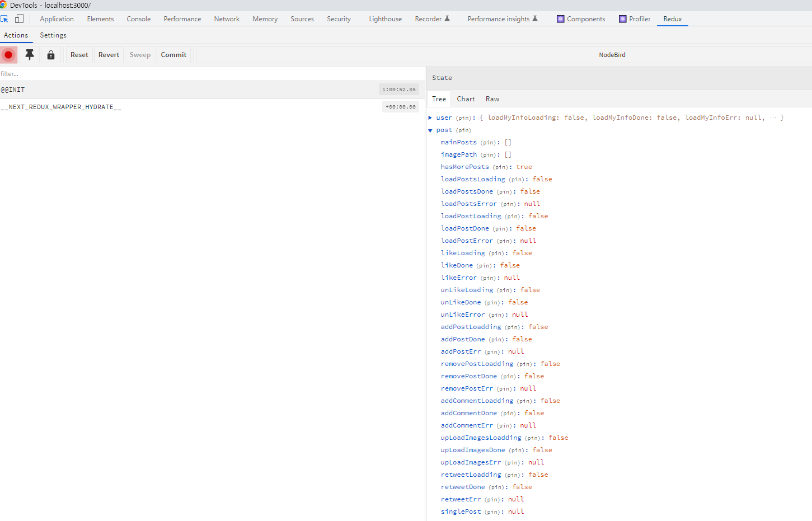Click the retweetDone key
Screen dimensions: 812x521
pyautogui.click(x=463, y=487)
